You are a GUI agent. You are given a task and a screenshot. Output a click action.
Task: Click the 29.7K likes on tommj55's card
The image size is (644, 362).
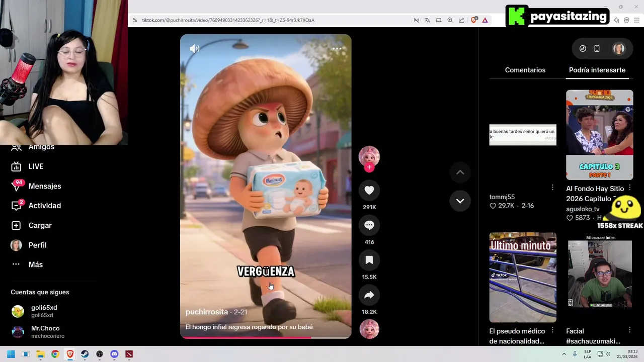click(501, 206)
